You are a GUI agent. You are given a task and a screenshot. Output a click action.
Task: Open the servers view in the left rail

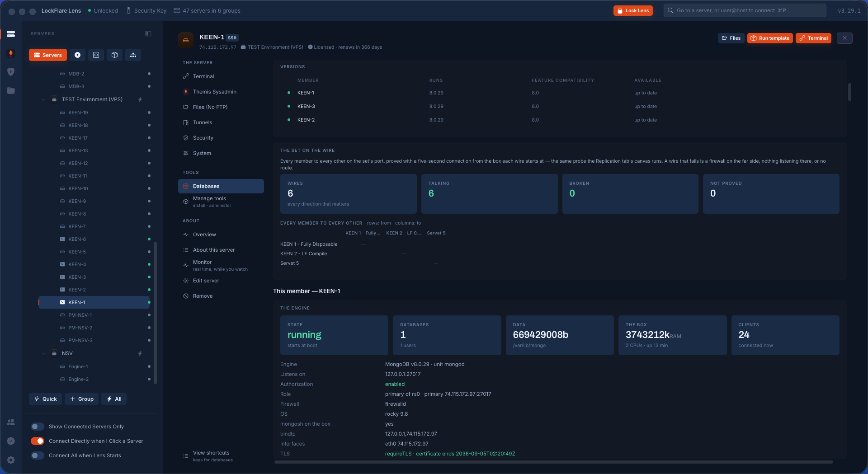pyautogui.click(x=11, y=34)
